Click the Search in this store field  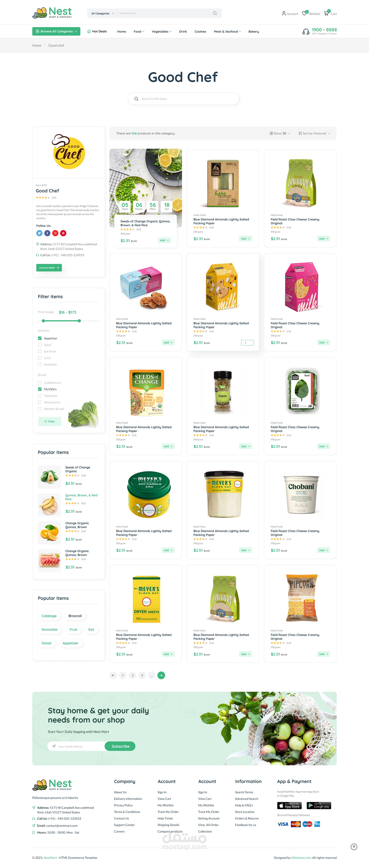click(x=184, y=99)
